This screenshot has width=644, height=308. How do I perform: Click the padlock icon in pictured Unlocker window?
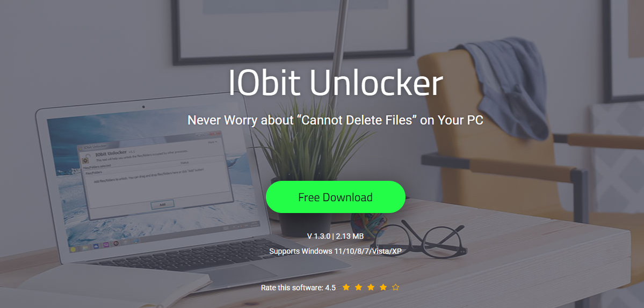pos(85,158)
